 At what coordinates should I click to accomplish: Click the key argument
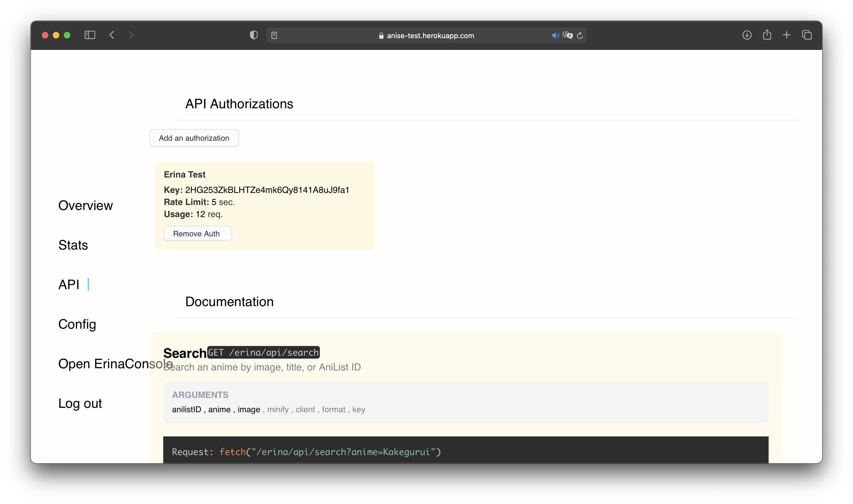coord(359,409)
